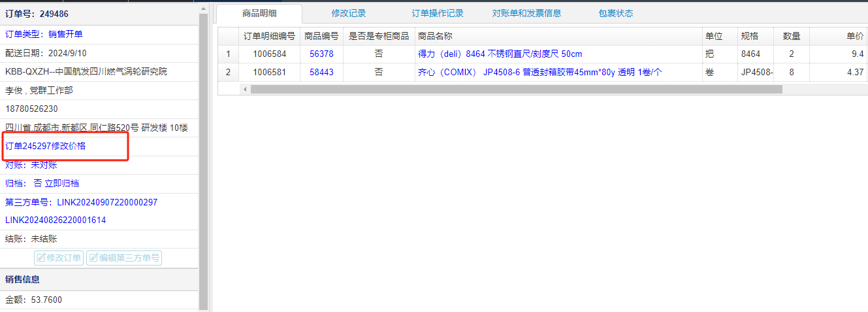Screen dimensions: 868x312
Task: Click the 配送日期: 2024/9/10 row
Action: coord(99,53)
